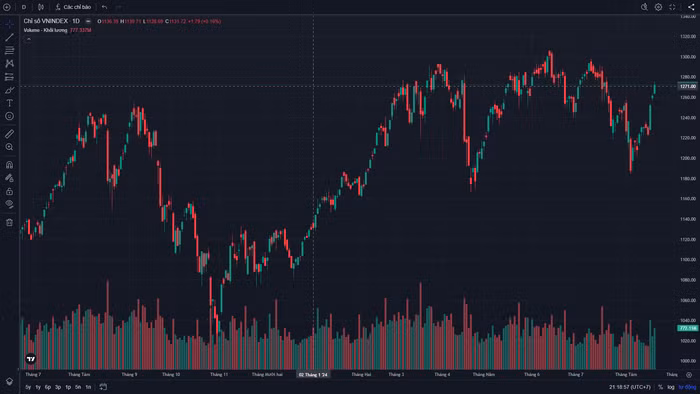Select the crosshair cursor tool
The image size is (700, 394).
click(x=9, y=24)
